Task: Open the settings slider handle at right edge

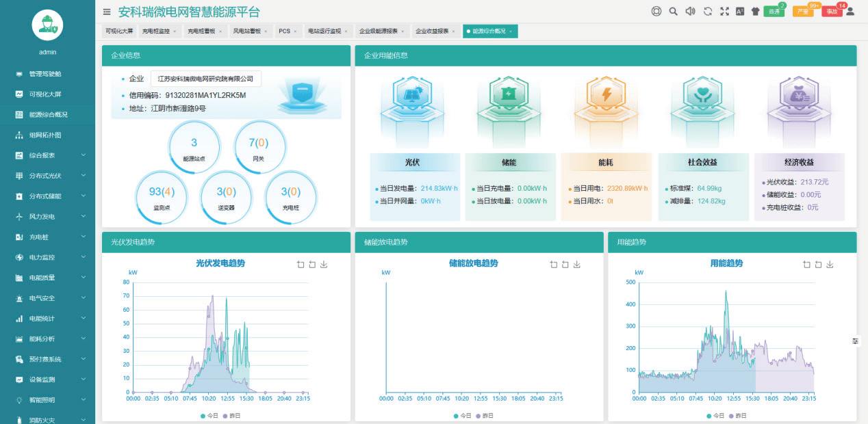Action: (856, 341)
